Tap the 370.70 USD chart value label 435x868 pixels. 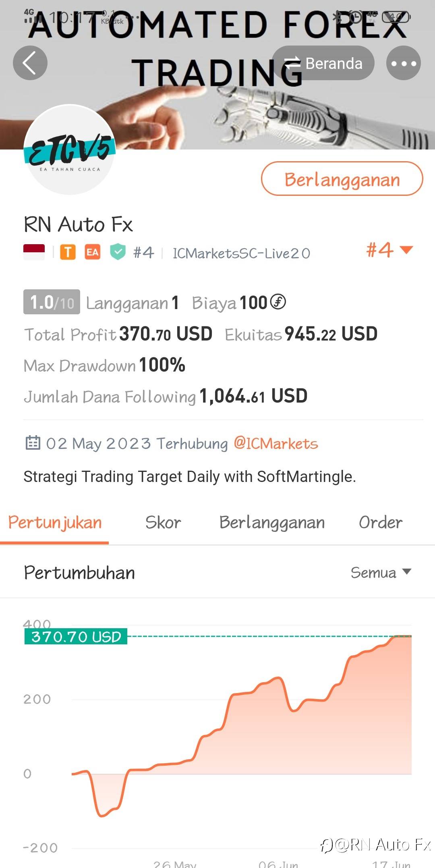pos(76,637)
